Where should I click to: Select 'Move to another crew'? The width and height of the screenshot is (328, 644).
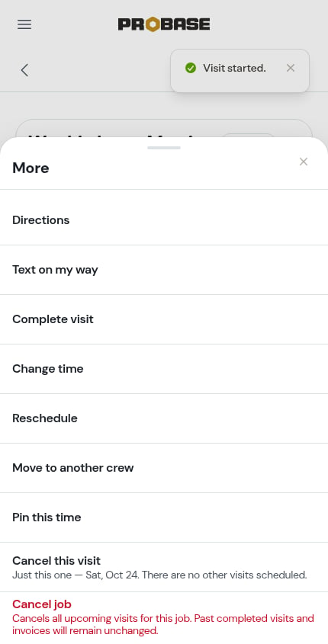tap(164, 468)
